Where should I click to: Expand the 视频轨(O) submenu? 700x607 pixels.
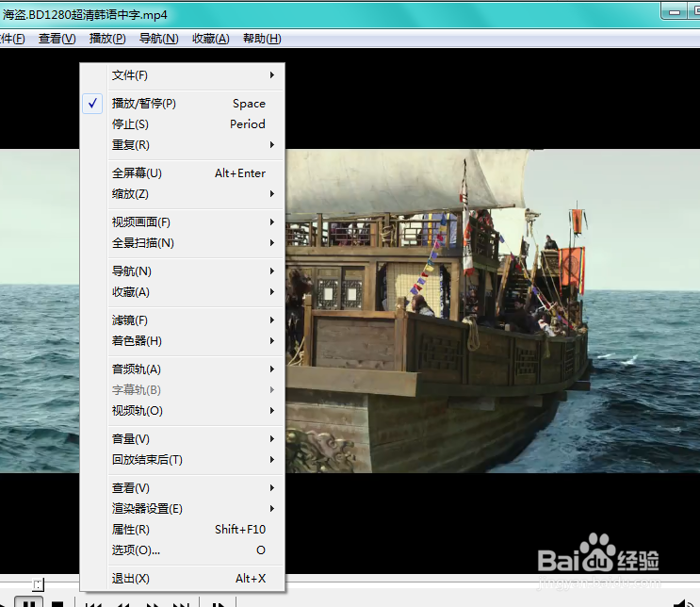pos(182,411)
